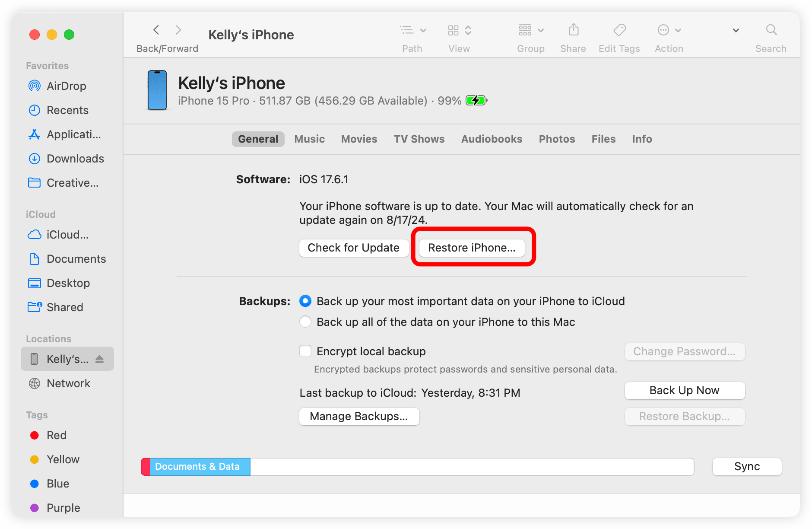Viewport: 812px width, 529px height.
Task: Click the Edit Tags icon
Action: point(619,30)
